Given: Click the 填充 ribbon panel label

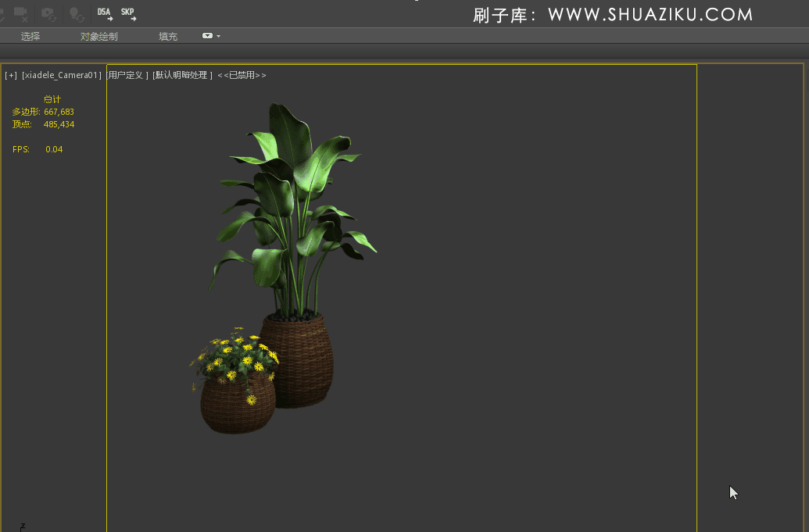Looking at the screenshot, I should tap(166, 35).
